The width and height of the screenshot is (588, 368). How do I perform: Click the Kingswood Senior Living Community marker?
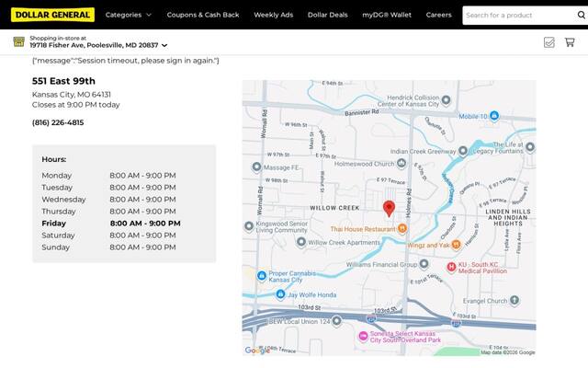click(249, 226)
